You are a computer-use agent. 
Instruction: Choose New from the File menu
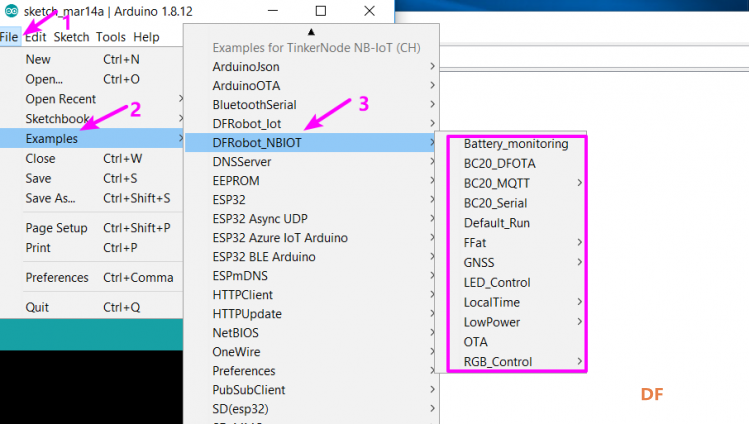click(x=92, y=59)
